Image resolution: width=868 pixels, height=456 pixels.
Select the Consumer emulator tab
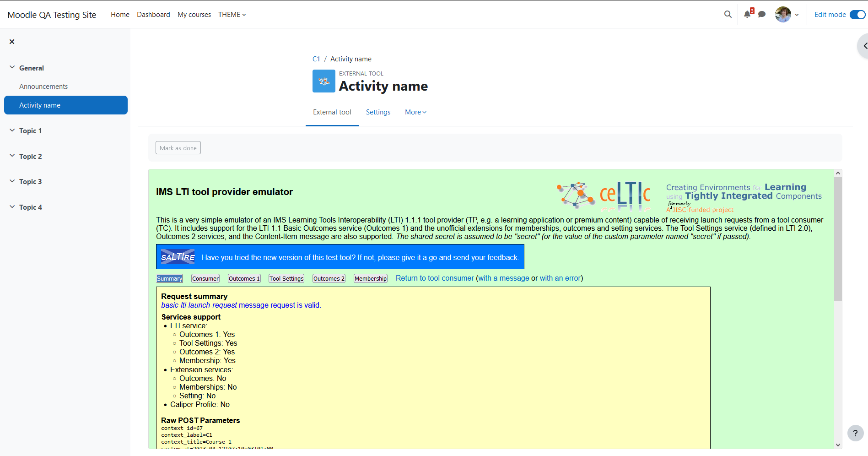205,278
